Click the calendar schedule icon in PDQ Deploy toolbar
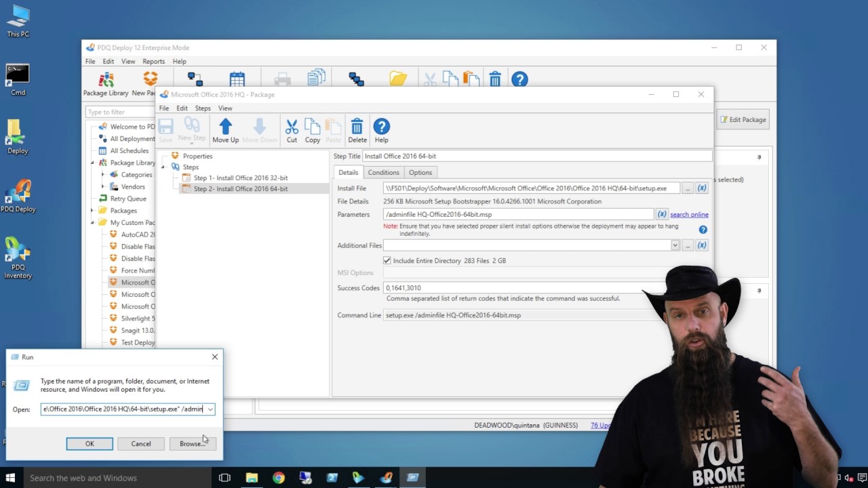 click(x=237, y=79)
